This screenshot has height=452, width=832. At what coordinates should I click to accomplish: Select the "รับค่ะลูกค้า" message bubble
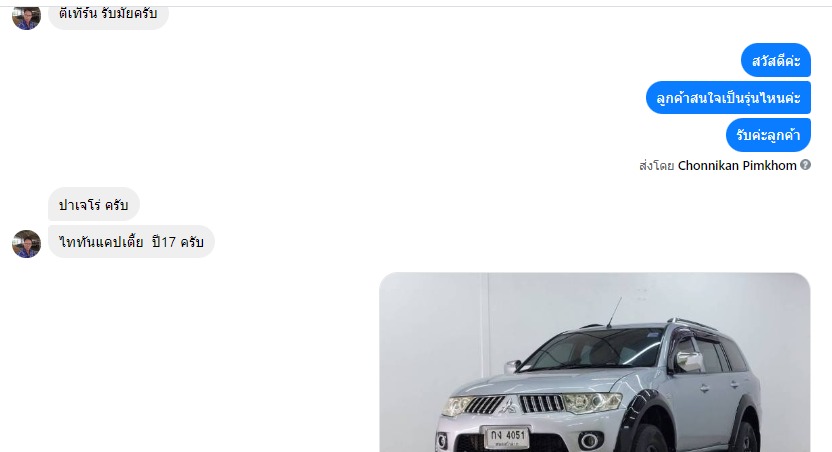coord(768,135)
